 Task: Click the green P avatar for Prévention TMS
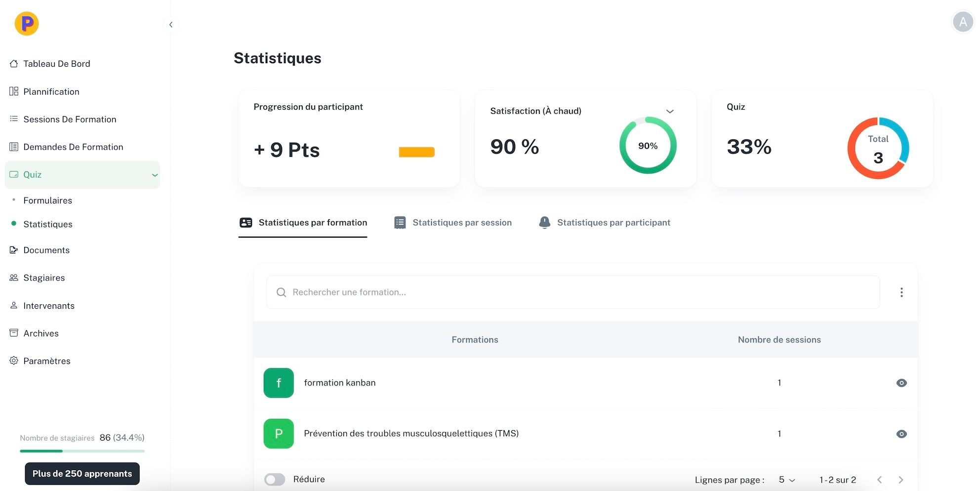[x=279, y=434]
